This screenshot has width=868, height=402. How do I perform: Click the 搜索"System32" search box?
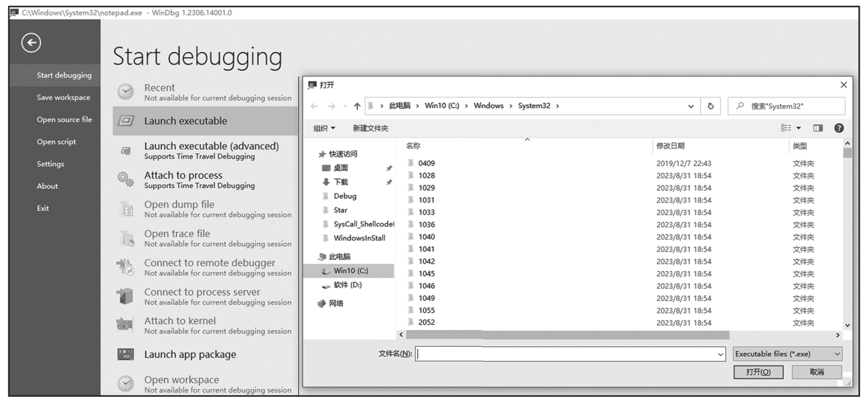pyautogui.click(x=787, y=106)
